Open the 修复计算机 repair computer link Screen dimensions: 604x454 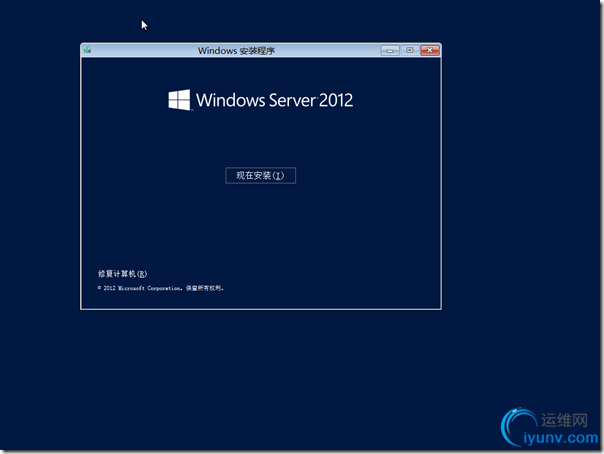(122, 274)
